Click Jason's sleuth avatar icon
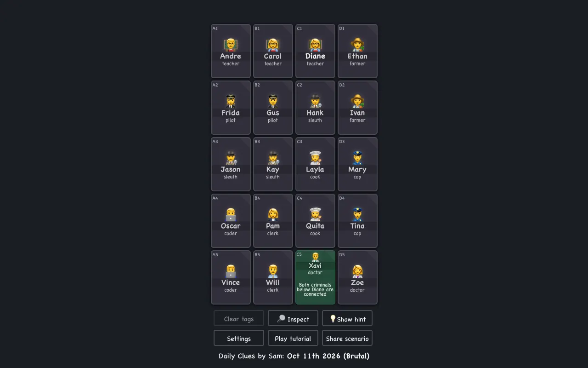 pos(231,158)
